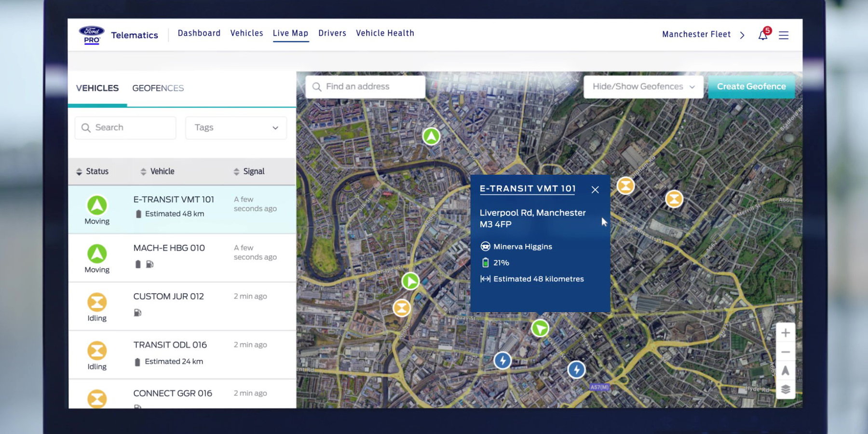Click green marker below the popup
Screen dimensions: 868x434
tap(540, 328)
